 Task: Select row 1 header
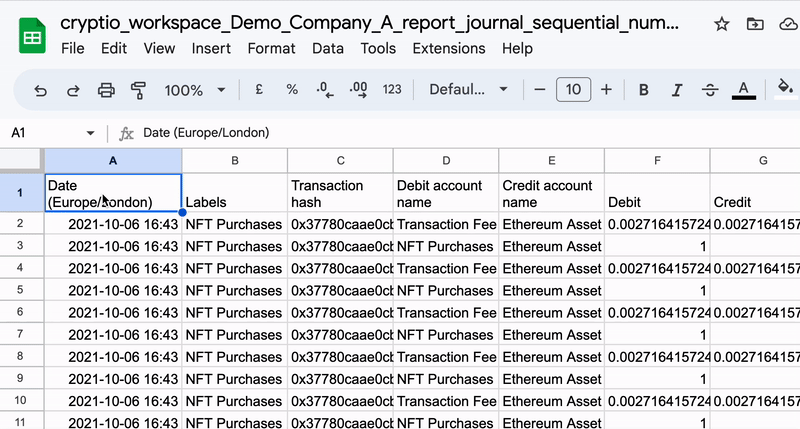20,193
